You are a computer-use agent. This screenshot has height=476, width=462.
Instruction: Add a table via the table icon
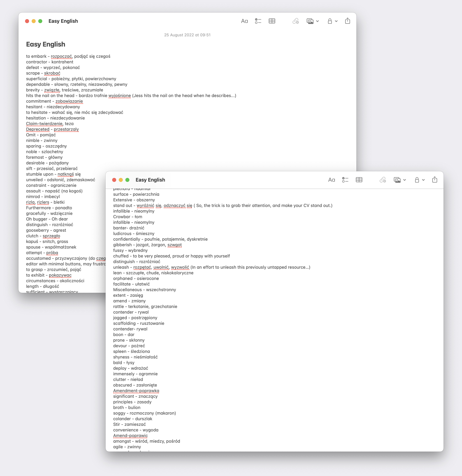[272, 21]
